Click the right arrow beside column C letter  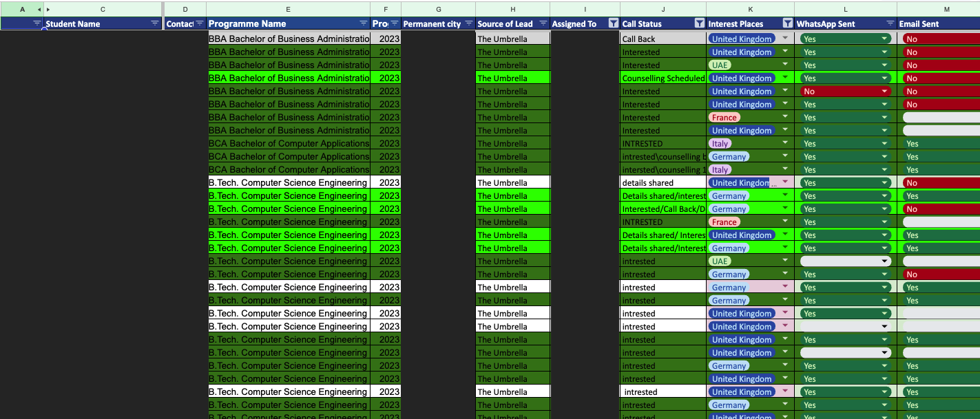48,9
